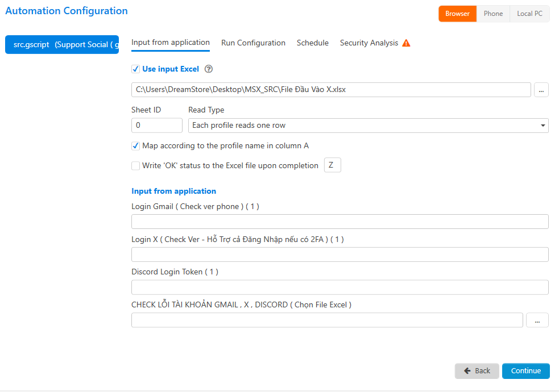
Task: Open the Schedule tab
Action: (x=312, y=43)
